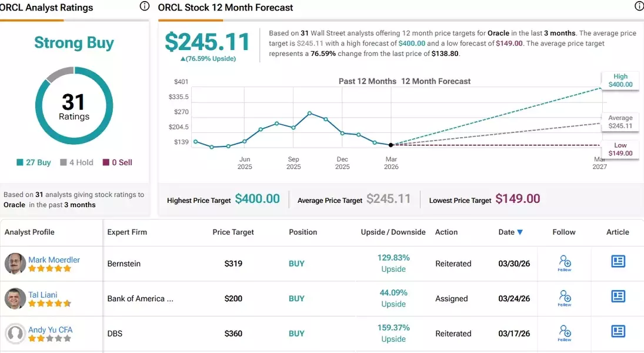644x353 pixels.
Task: Click the 4 Hold legend item
Action: [x=76, y=162]
